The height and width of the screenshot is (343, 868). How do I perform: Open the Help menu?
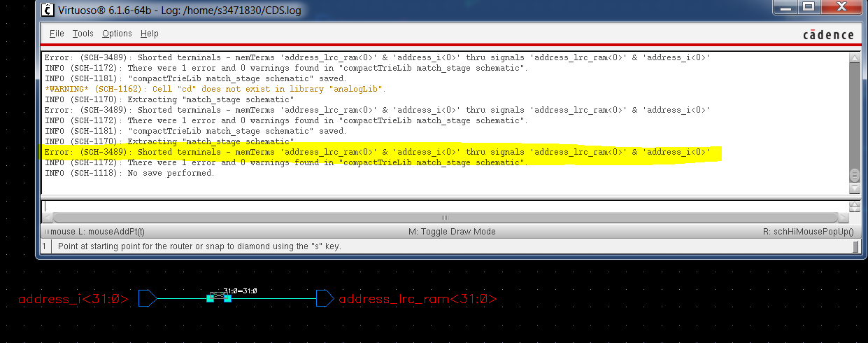click(149, 34)
